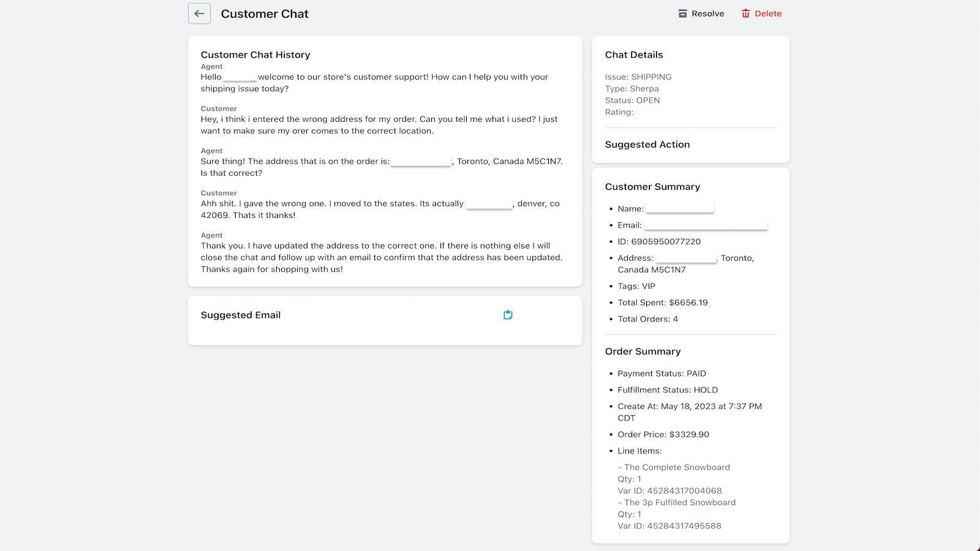Click the Payment Status: PAID entry
This screenshot has height=551, width=980.
point(661,373)
